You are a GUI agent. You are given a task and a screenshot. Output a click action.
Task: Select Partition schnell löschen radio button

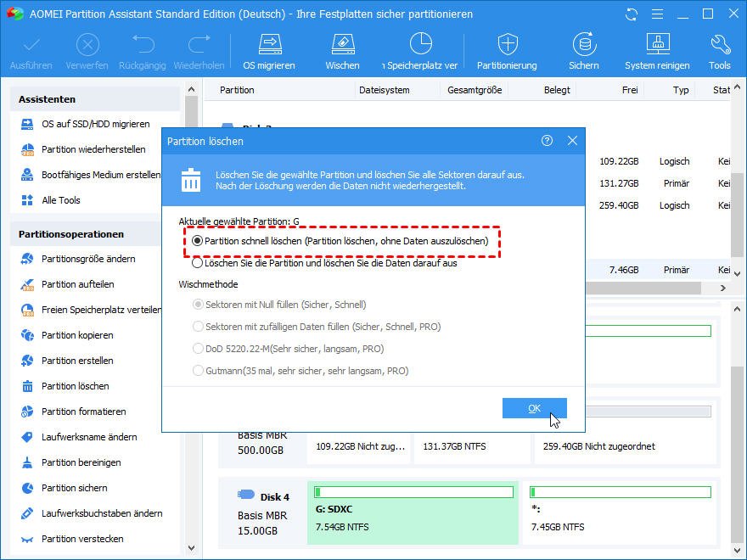pyautogui.click(x=197, y=241)
